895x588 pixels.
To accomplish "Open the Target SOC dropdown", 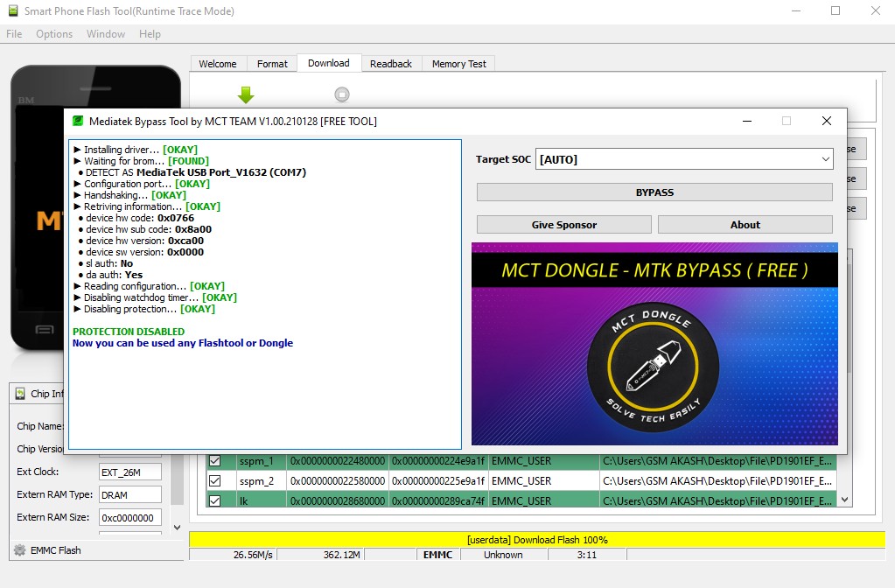I will [684, 159].
